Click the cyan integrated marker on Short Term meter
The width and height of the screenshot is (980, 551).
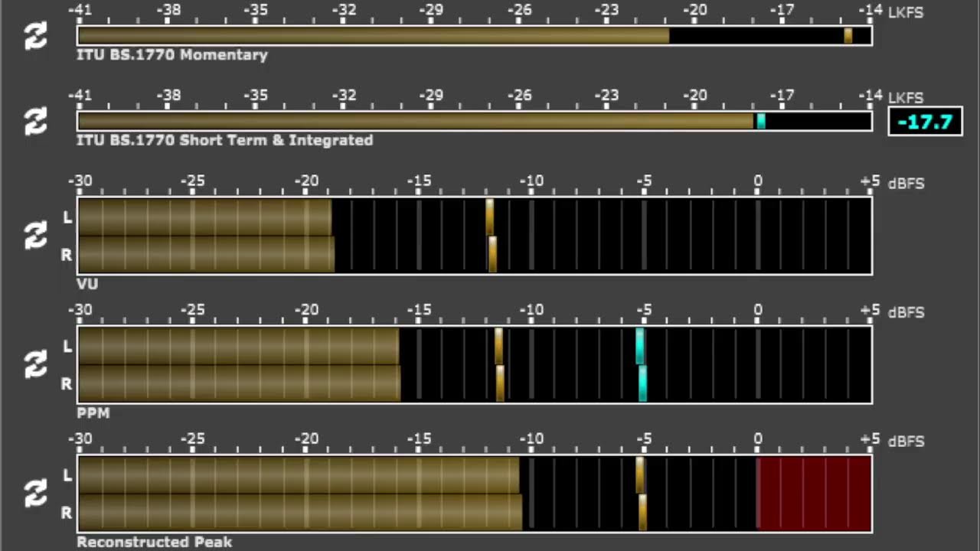tap(760, 121)
